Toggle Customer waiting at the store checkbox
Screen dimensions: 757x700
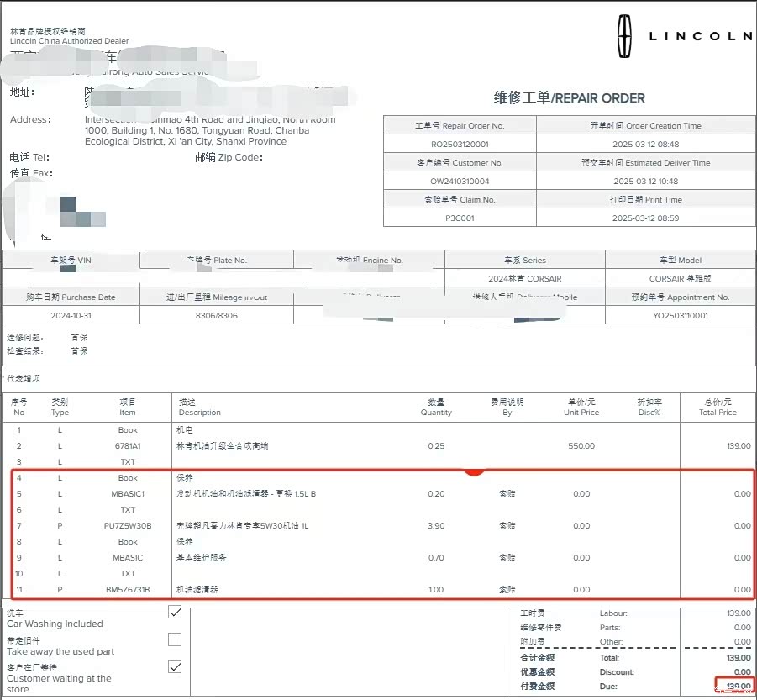click(175, 666)
